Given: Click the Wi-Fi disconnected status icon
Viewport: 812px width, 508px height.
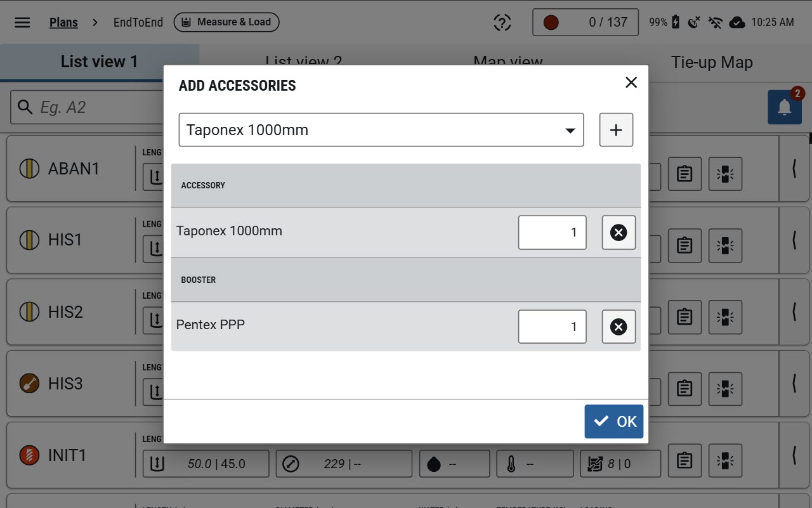Looking at the screenshot, I should point(716,22).
